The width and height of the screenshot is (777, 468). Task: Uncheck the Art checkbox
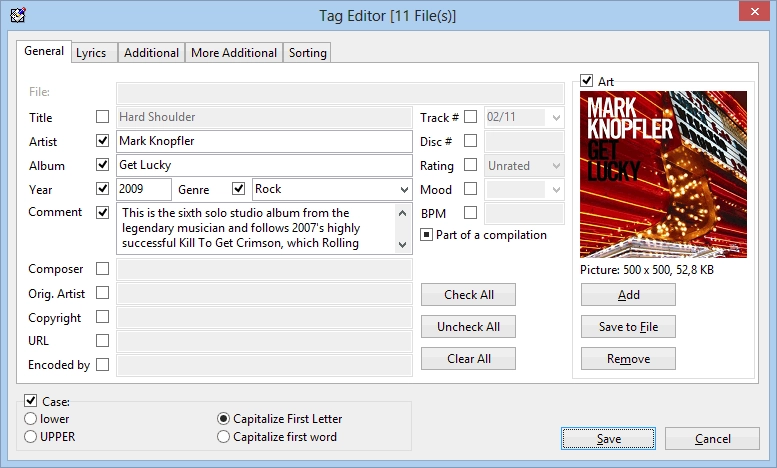[587, 80]
